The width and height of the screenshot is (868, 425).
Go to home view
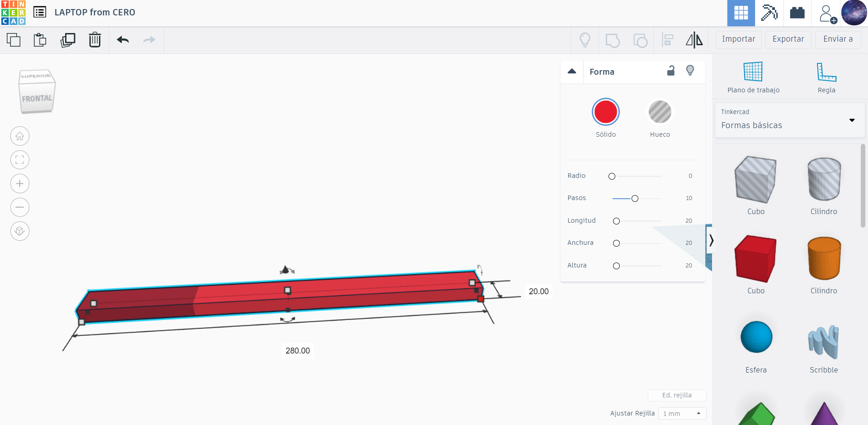click(x=20, y=136)
